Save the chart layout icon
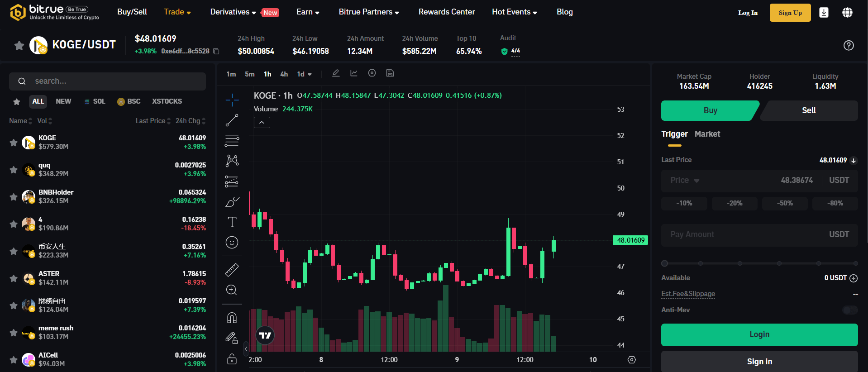Screen dimensions: 868x372 click(x=390, y=73)
